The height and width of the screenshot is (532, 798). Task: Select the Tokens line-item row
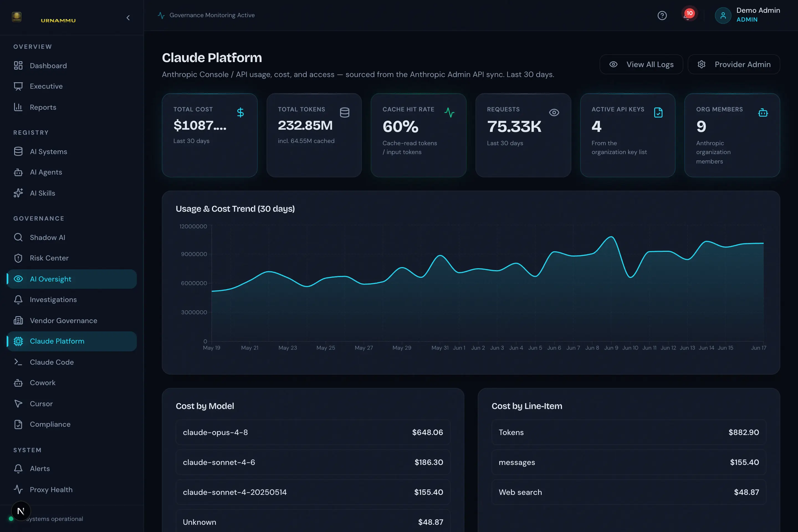(x=629, y=432)
